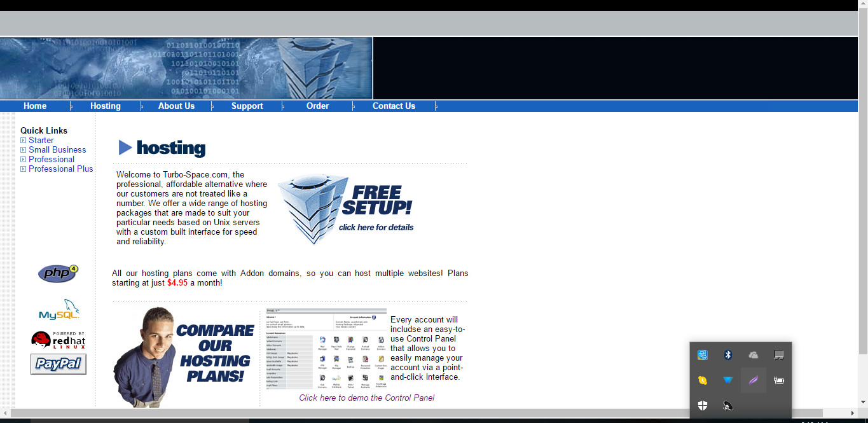Click the Compare Our Hosting Plans banner
This screenshot has height=423, width=868.
tap(184, 357)
